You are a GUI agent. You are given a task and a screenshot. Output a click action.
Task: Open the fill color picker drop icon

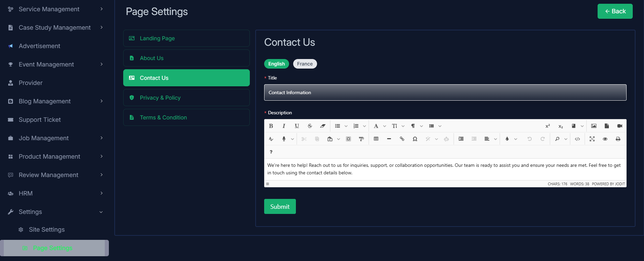pos(507,139)
